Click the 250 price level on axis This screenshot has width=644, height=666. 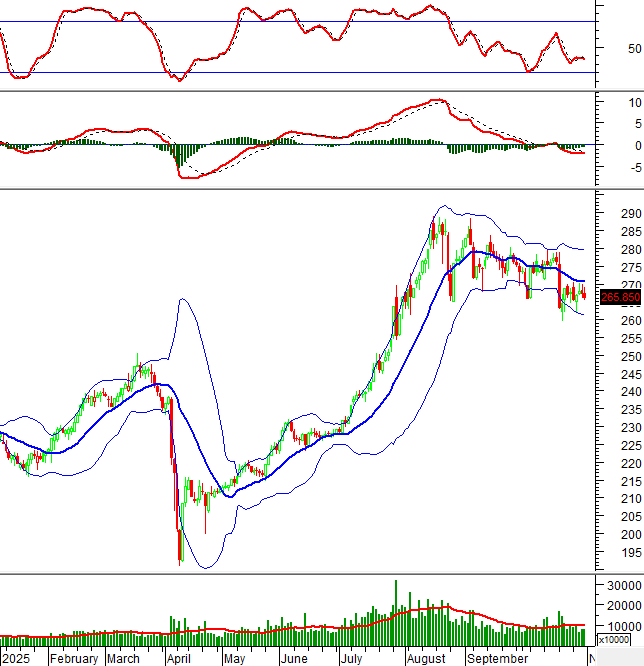tap(630, 357)
